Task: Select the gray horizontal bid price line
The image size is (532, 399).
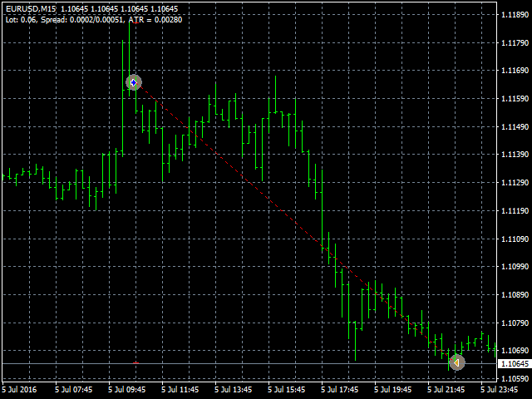Action: point(249,364)
